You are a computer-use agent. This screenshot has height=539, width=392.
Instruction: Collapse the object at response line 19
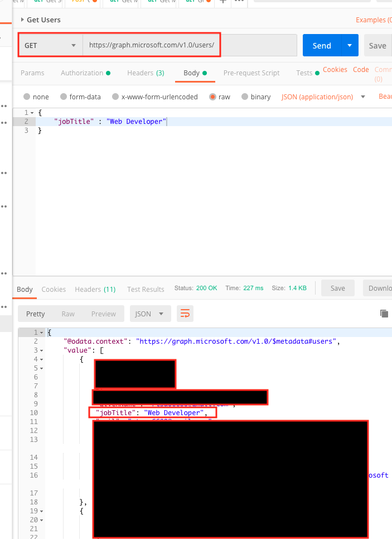tap(42, 511)
